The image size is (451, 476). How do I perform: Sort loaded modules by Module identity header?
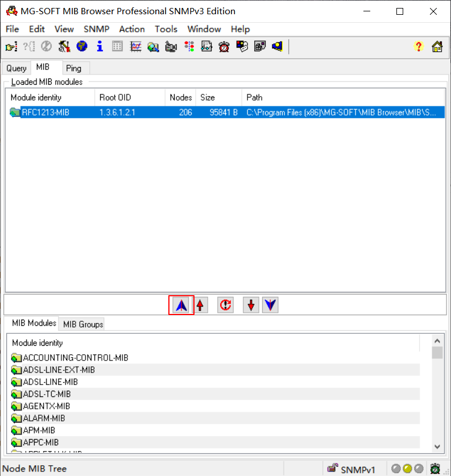(50, 97)
